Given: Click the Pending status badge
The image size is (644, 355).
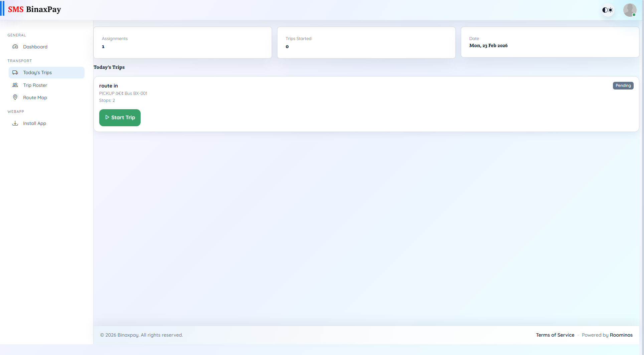Looking at the screenshot, I should tap(623, 85).
